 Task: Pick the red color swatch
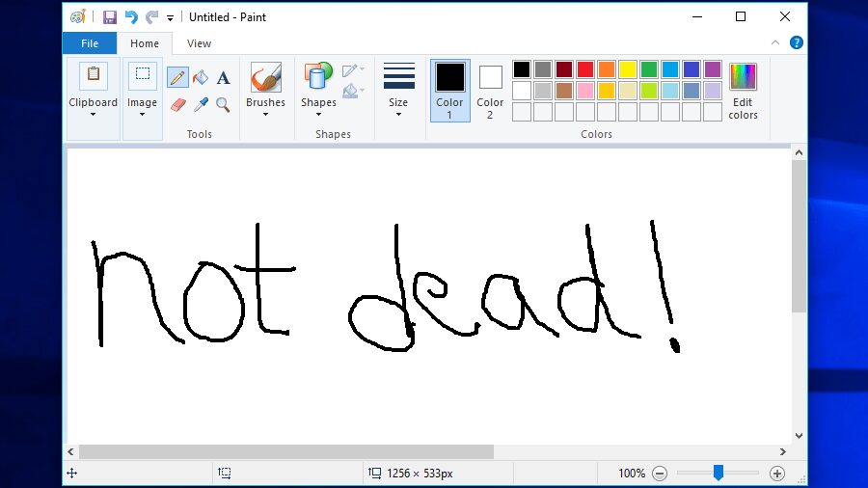point(584,69)
